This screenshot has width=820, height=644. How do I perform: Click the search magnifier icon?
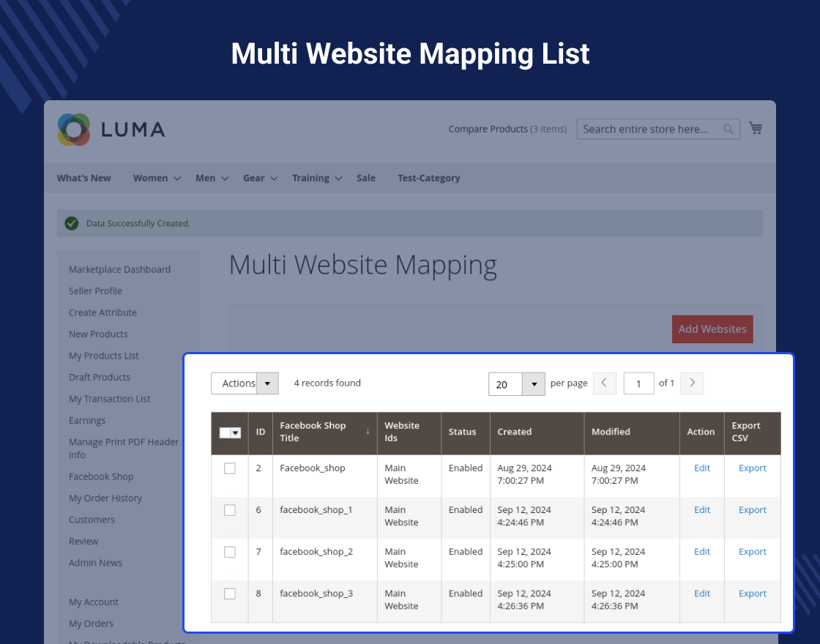point(728,129)
